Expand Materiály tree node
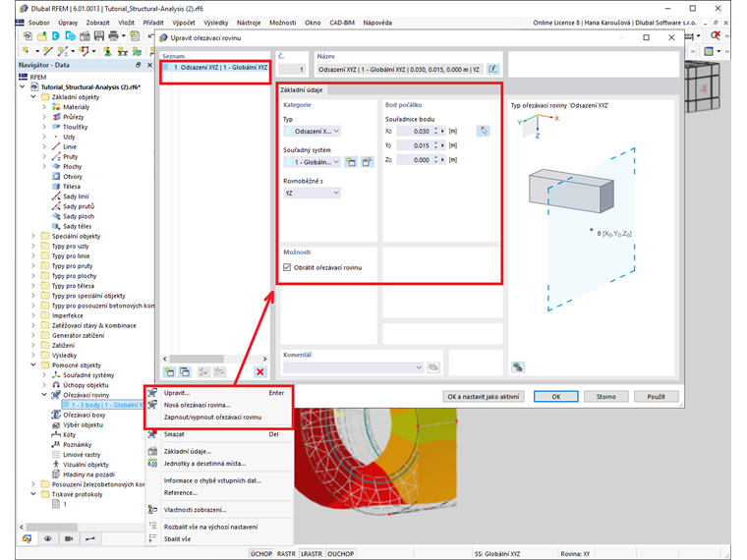Image resolution: width=747 pixels, height=560 pixels. click(x=44, y=107)
